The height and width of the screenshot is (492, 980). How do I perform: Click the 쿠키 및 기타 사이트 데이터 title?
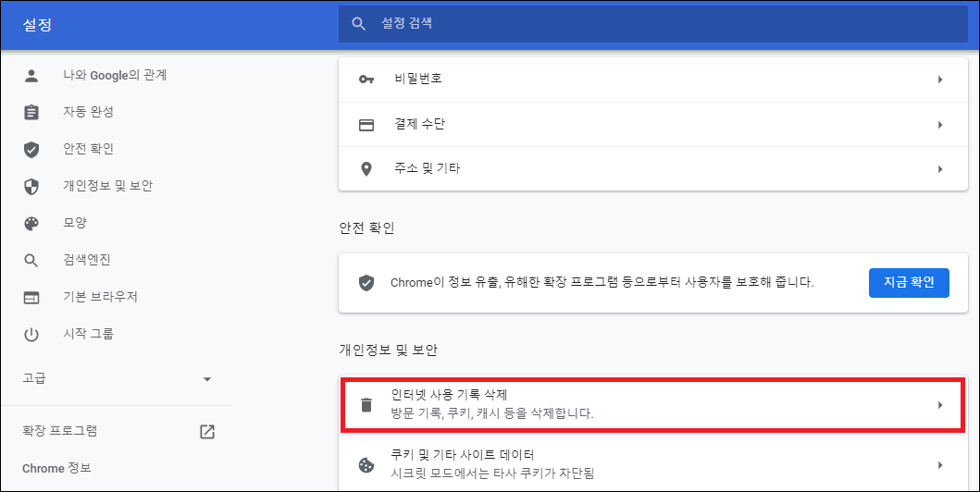click(x=463, y=455)
